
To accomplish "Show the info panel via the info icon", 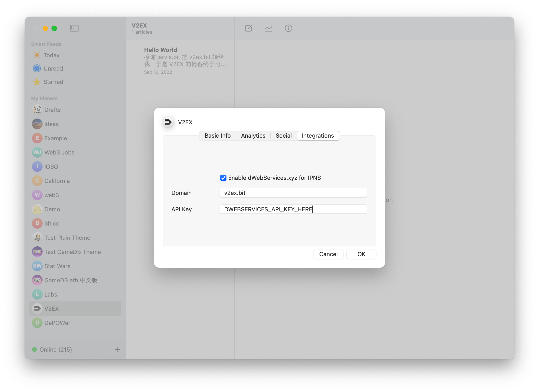I will tap(288, 28).
